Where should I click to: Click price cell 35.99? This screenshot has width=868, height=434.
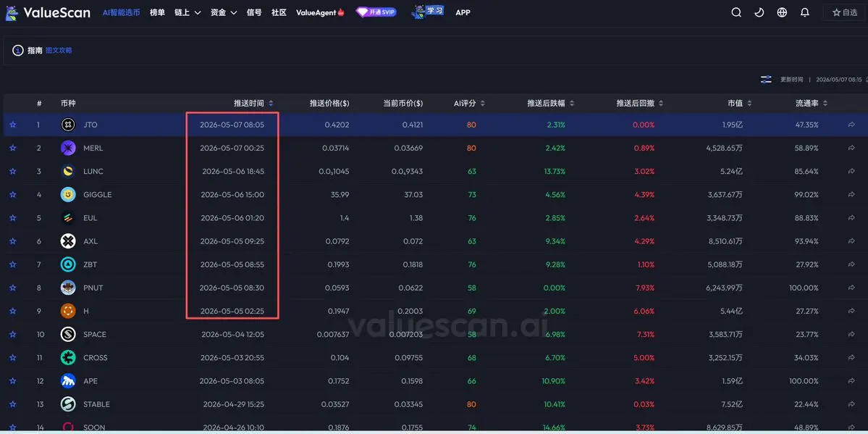(340, 195)
